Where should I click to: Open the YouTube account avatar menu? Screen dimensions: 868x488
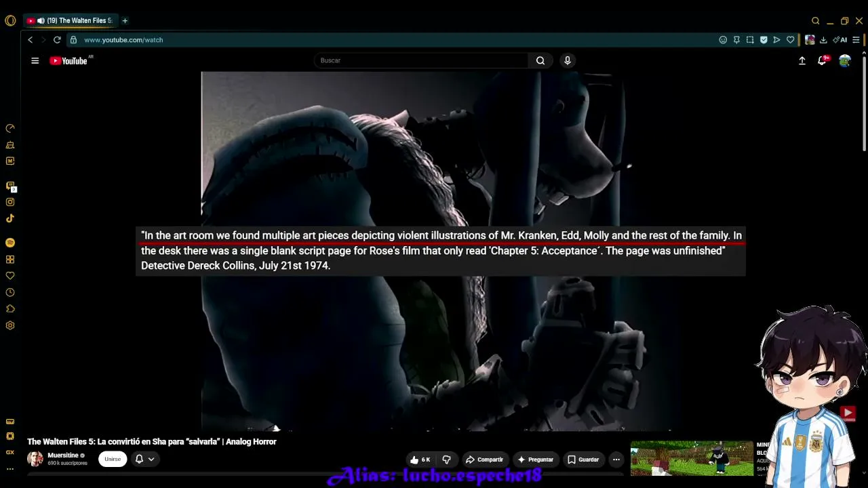point(845,60)
